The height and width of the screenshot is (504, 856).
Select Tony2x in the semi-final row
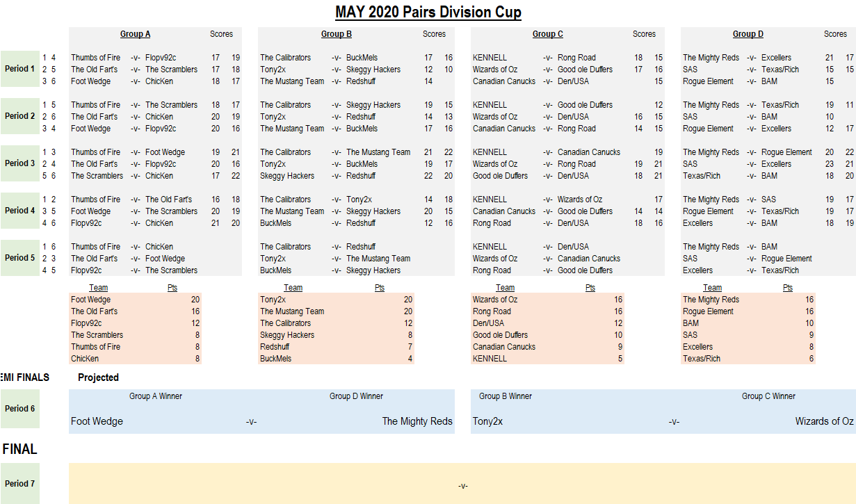coord(487,421)
